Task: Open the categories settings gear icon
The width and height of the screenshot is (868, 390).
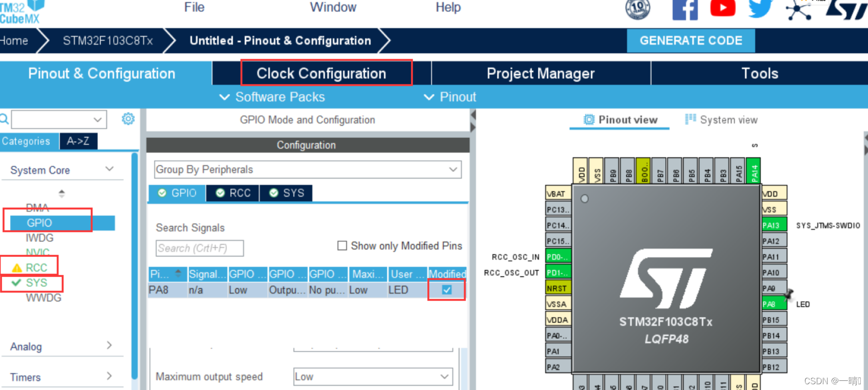Action: pyautogui.click(x=128, y=118)
